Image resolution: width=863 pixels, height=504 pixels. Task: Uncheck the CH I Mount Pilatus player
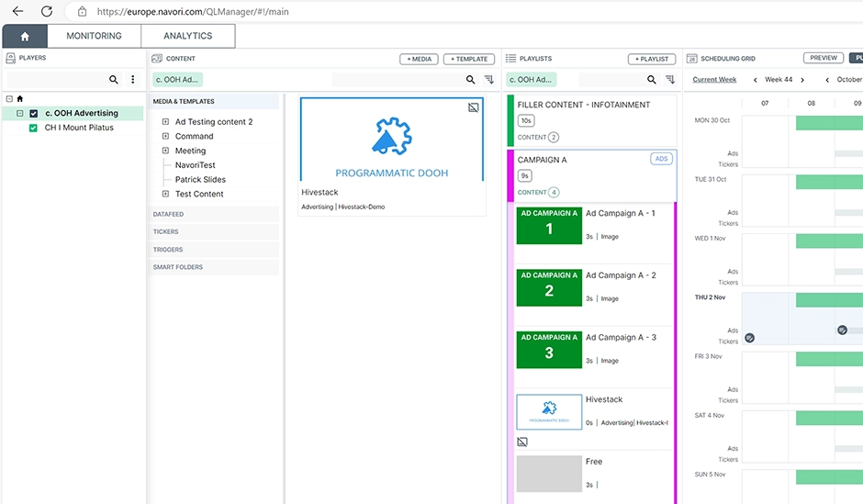pyautogui.click(x=34, y=128)
